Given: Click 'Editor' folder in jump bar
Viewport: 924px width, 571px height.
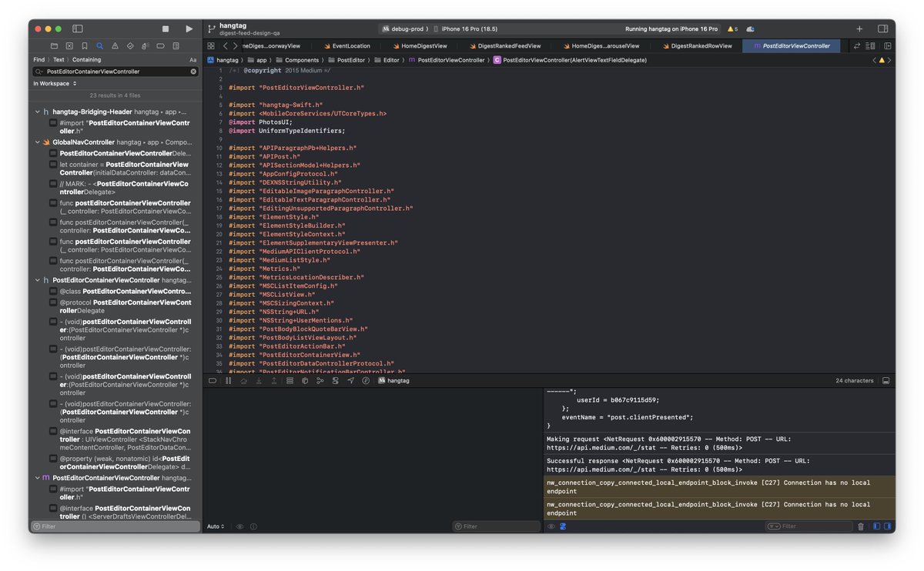Looking at the screenshot, I should click(387, 60).
